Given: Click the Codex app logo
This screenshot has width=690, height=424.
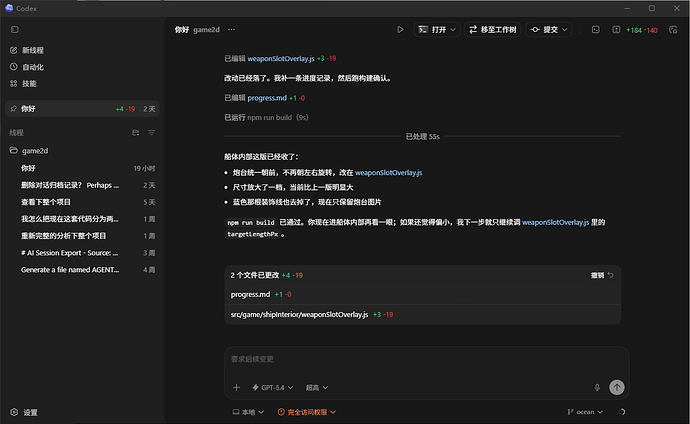Looking at the screenshot, I should coord(9,8).
